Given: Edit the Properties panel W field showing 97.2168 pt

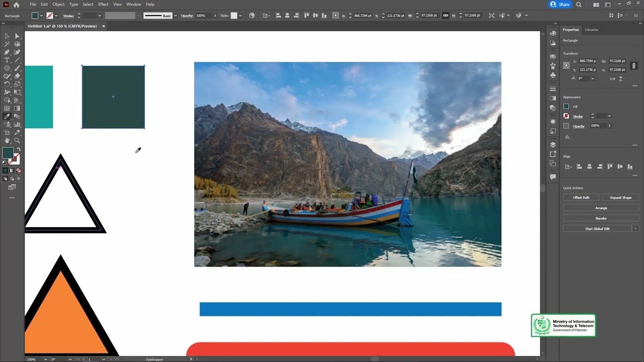Looking at the screenshot, I should coord(617,61).
